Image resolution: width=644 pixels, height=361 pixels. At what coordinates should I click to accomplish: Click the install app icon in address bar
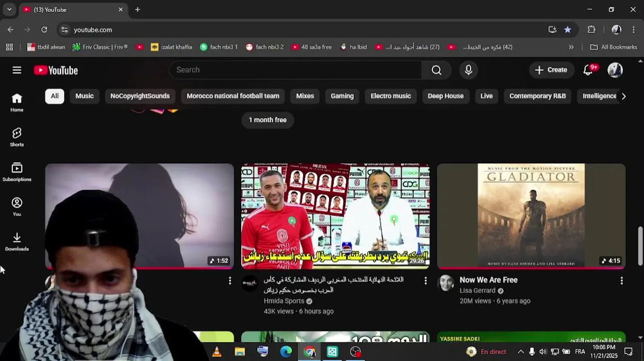(x=552, y=30)
